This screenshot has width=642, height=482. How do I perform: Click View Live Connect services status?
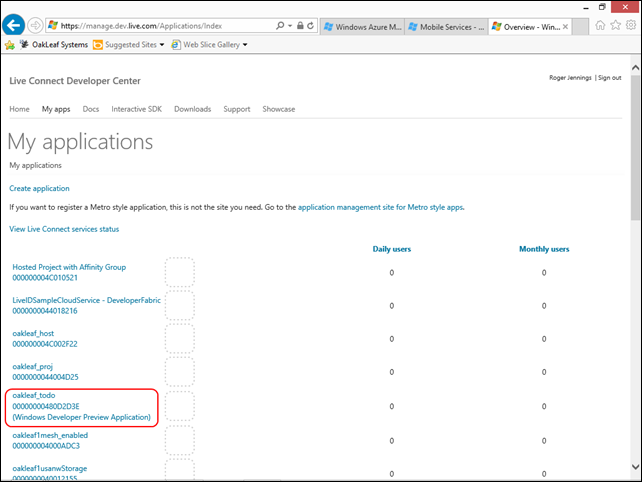(x=64, y=229)
